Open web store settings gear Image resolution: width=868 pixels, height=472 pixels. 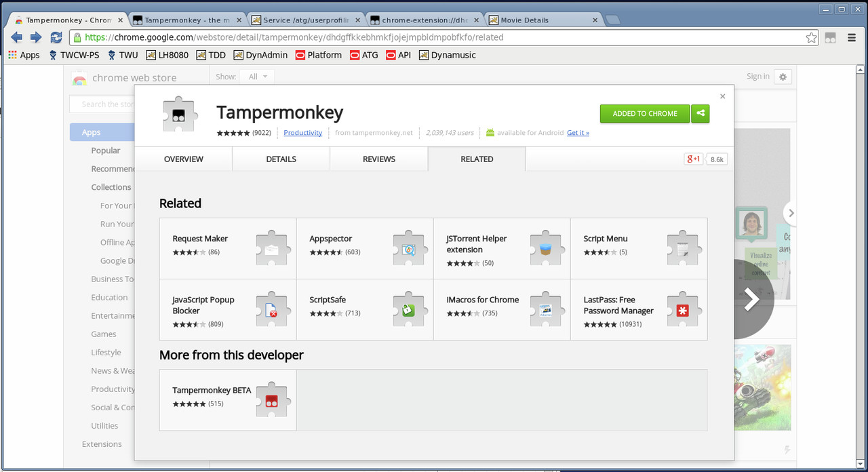point(783,77)
